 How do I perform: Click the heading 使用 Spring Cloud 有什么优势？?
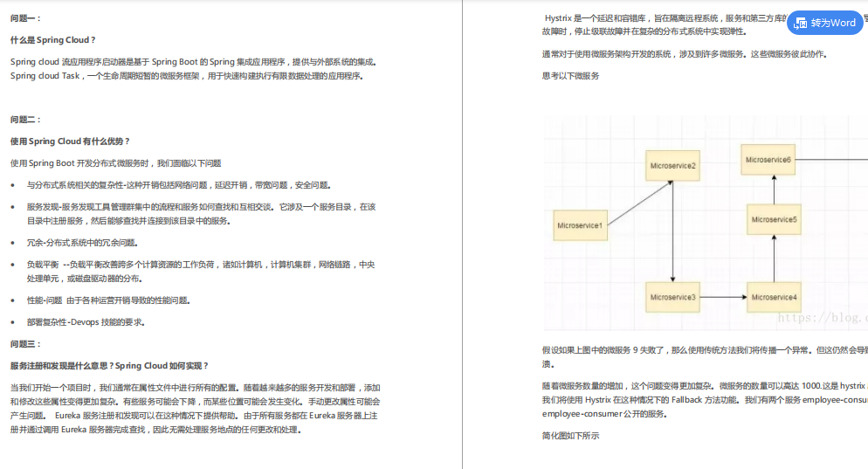click(71, 141)
